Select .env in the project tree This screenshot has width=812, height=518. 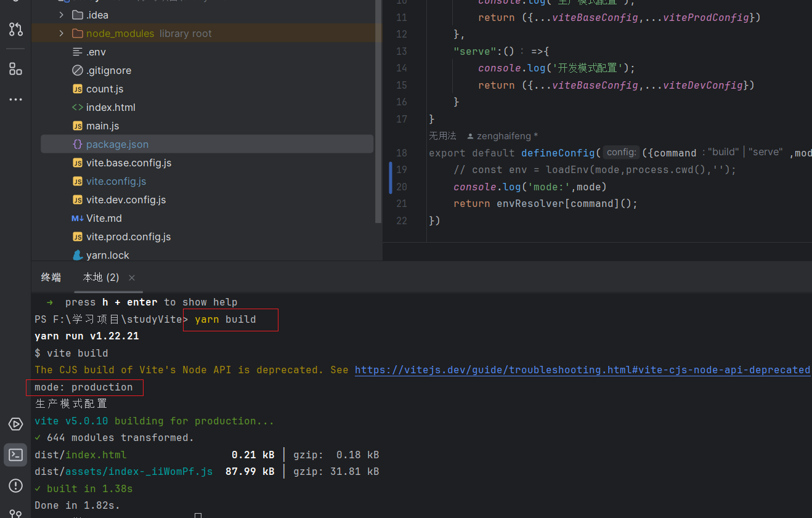tap(97, 52)
